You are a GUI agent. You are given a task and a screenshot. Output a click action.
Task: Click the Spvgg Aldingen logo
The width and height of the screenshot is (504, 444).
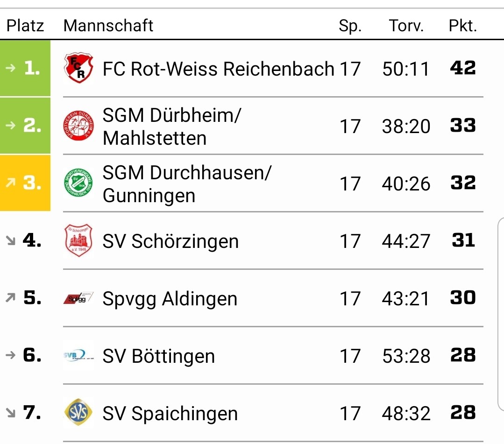pyautogui.click(x=78, y=299)
